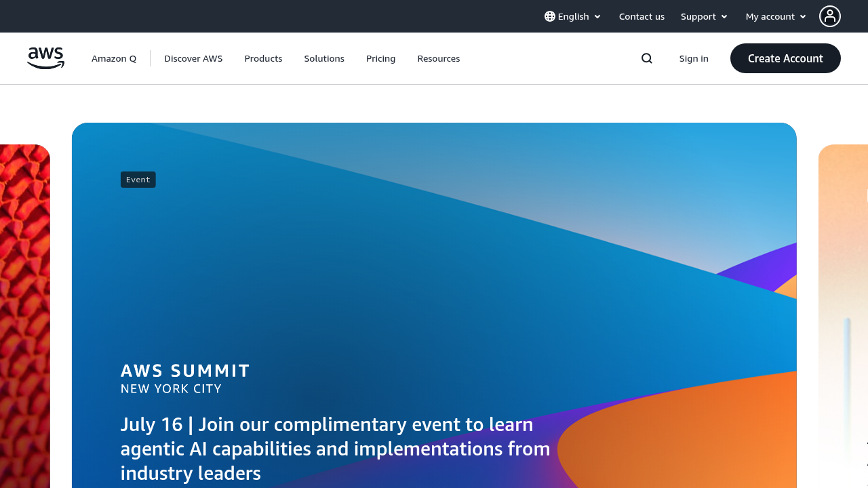868x488 pixels.
Task: Click the Sign in link
Action: click(694, 58)
